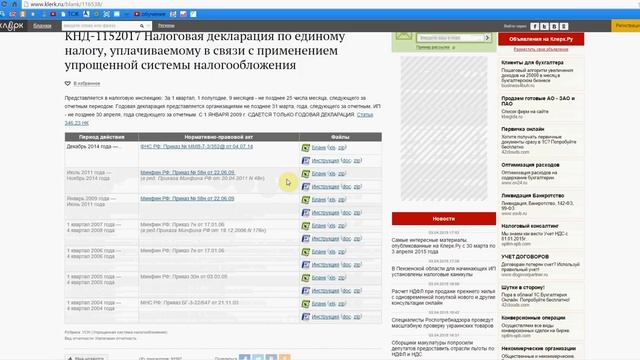Open the Оптимизация расходов ad
The image size is (640, 360).
(530, 165)
